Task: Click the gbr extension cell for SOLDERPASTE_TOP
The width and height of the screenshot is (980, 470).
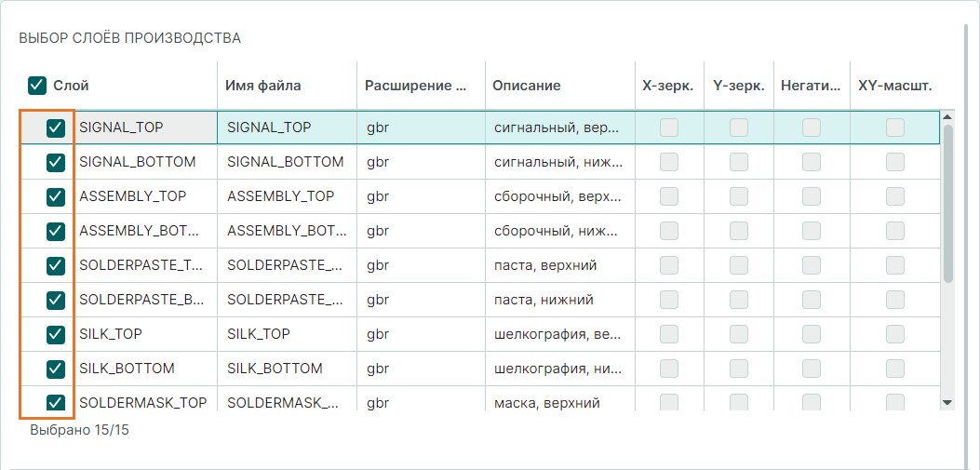Action: (x=378, y=265)
